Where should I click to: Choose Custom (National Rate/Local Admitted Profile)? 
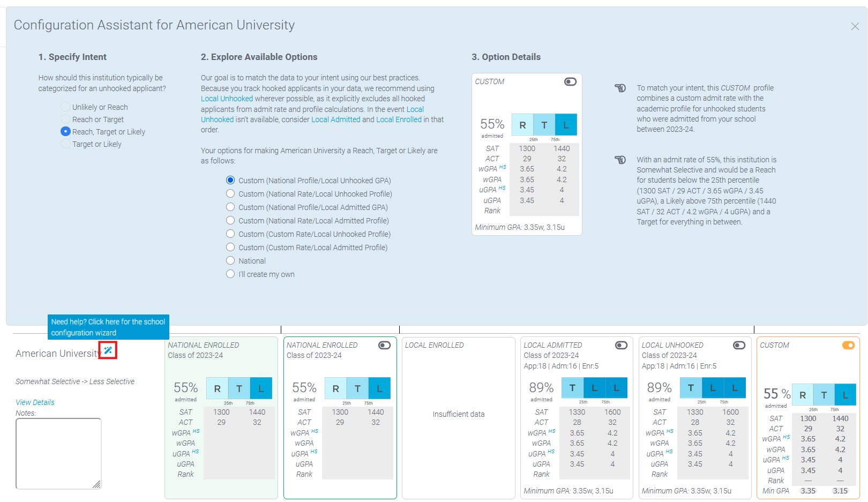coord(230,220)
